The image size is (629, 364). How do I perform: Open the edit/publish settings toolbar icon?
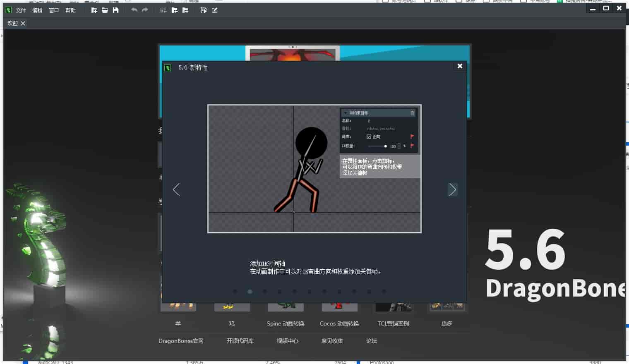coord(214,10)
